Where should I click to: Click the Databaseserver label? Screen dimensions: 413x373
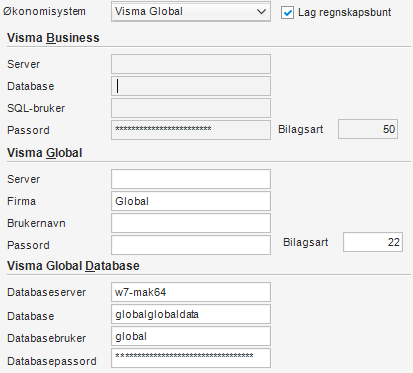click(x=47, y=292)
